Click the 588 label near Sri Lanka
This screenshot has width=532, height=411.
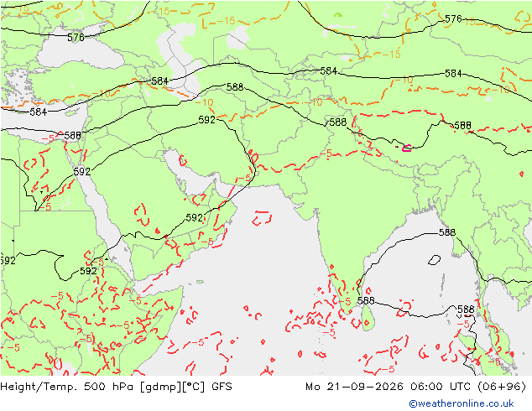(366, 300)
